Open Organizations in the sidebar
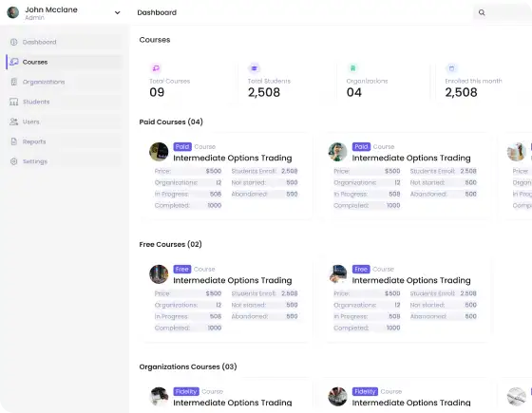 coord(65,82)
